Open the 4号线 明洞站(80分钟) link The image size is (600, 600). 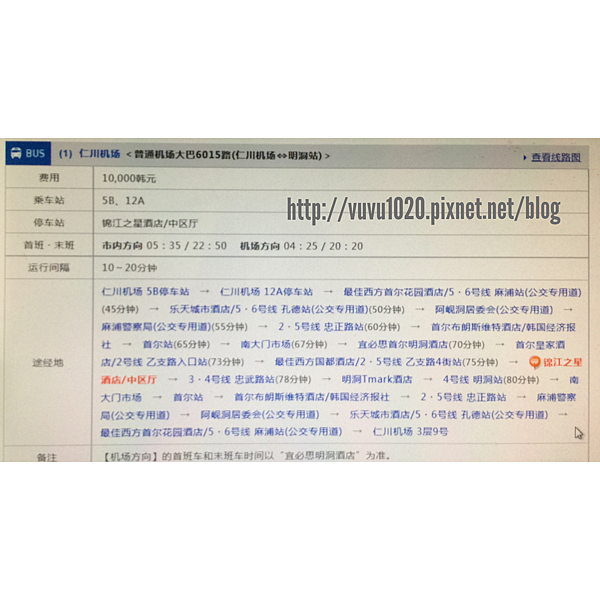click(x=491, y=380)
